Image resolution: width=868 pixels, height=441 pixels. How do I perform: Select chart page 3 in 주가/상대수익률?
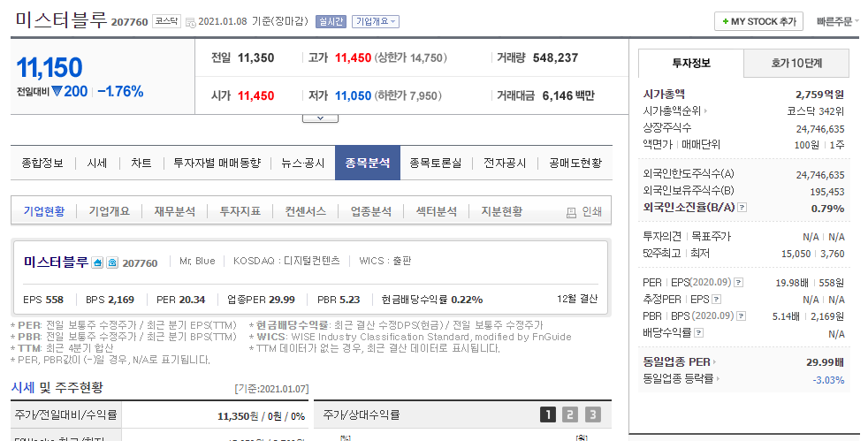[x=592, y=414]
